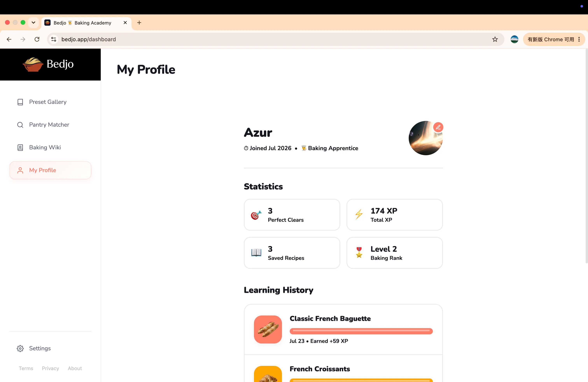Expand the tab search dropdown arrow
This screenshot has width=588, height=382.
coord(33,23)
